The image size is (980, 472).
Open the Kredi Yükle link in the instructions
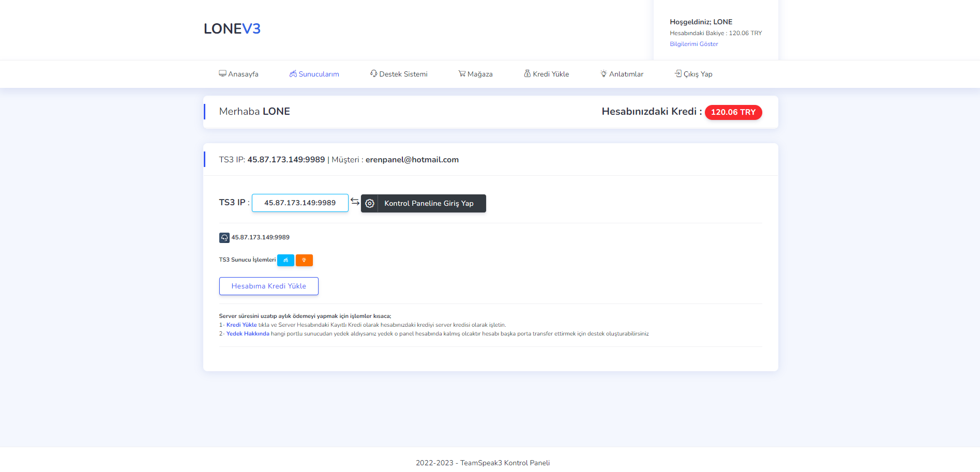coord(242,325)
